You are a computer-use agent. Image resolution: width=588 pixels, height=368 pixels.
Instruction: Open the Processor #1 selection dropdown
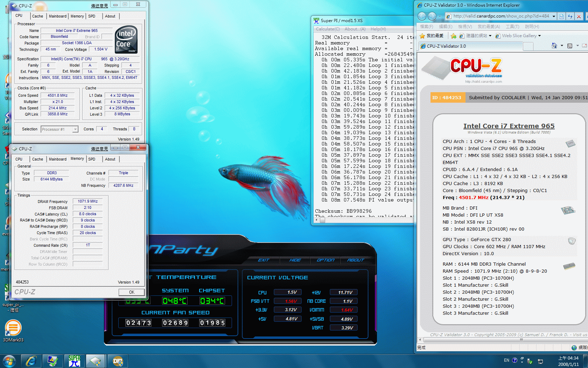75,129
